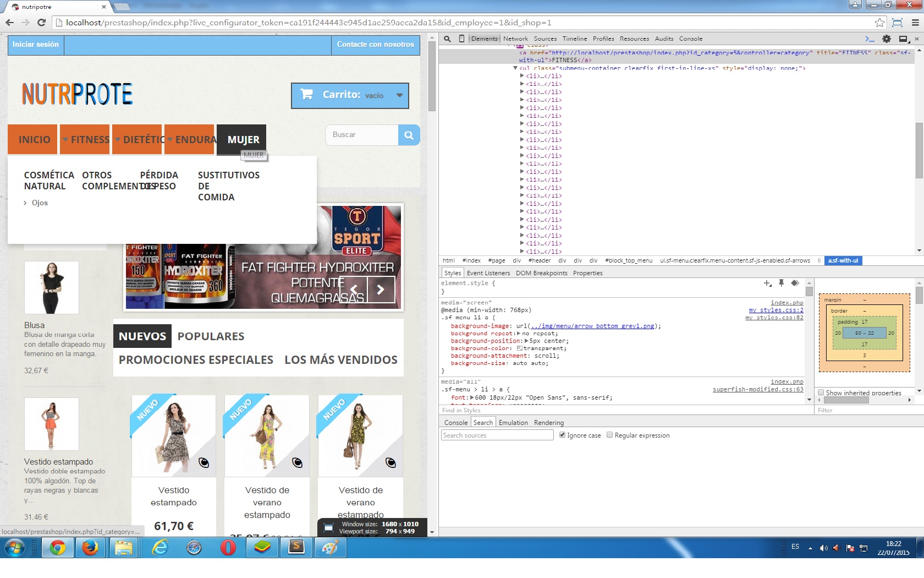Click the Blusa product thumbnail
This screenshot has width=924, height=578.
click(x=51, y=287)
